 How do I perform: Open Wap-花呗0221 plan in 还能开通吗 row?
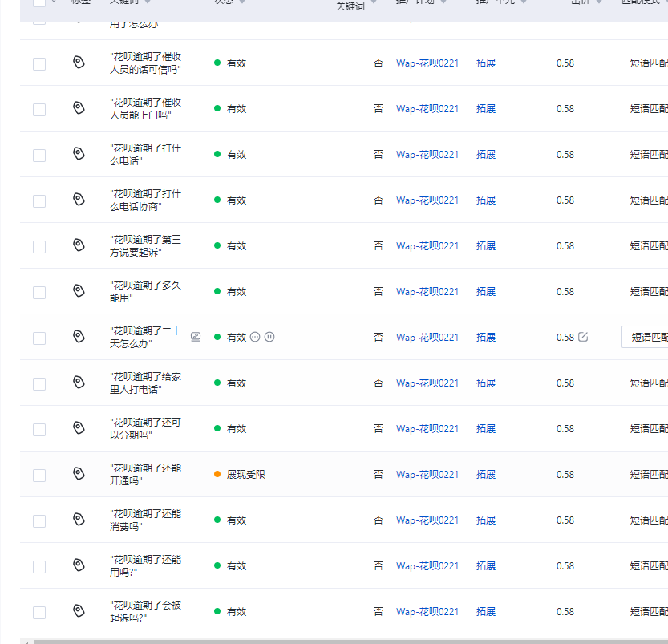pos(427,475)
